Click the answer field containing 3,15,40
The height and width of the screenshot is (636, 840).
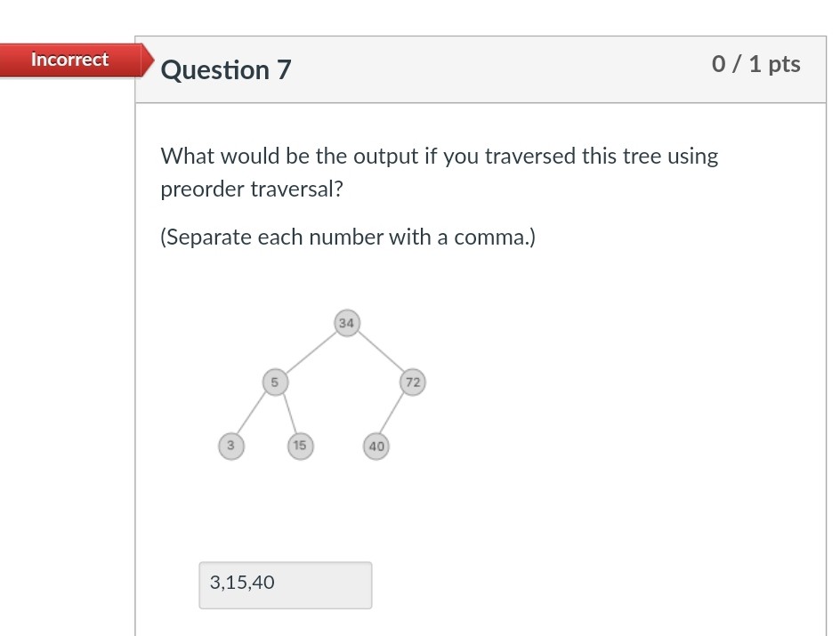pos(286,585)
